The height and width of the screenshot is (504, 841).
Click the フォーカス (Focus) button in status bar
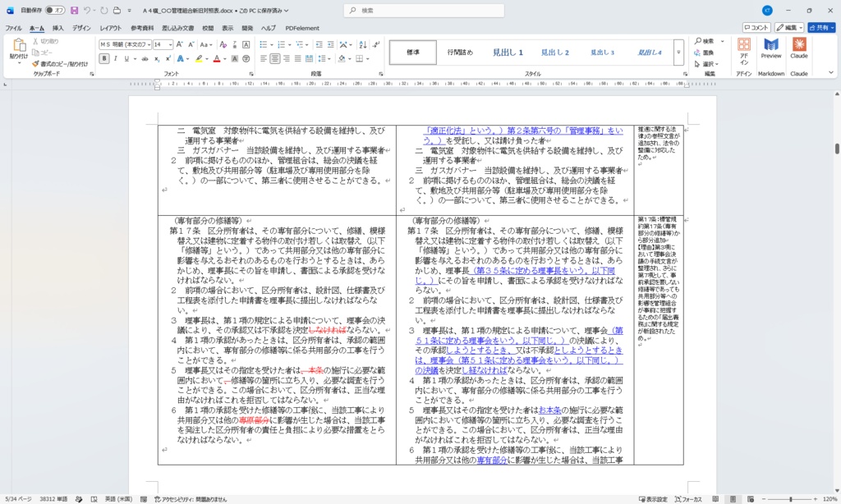point(688,499)
